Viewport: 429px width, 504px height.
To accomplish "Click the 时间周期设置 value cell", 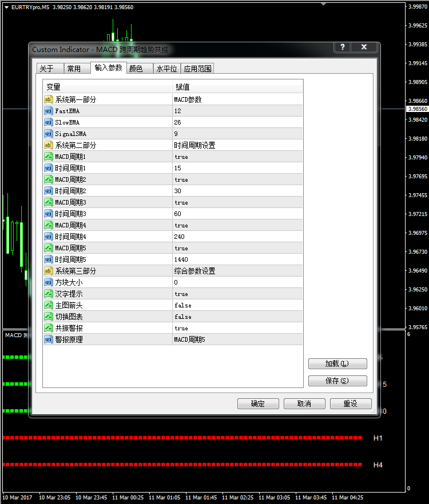I will pos(237,145).
